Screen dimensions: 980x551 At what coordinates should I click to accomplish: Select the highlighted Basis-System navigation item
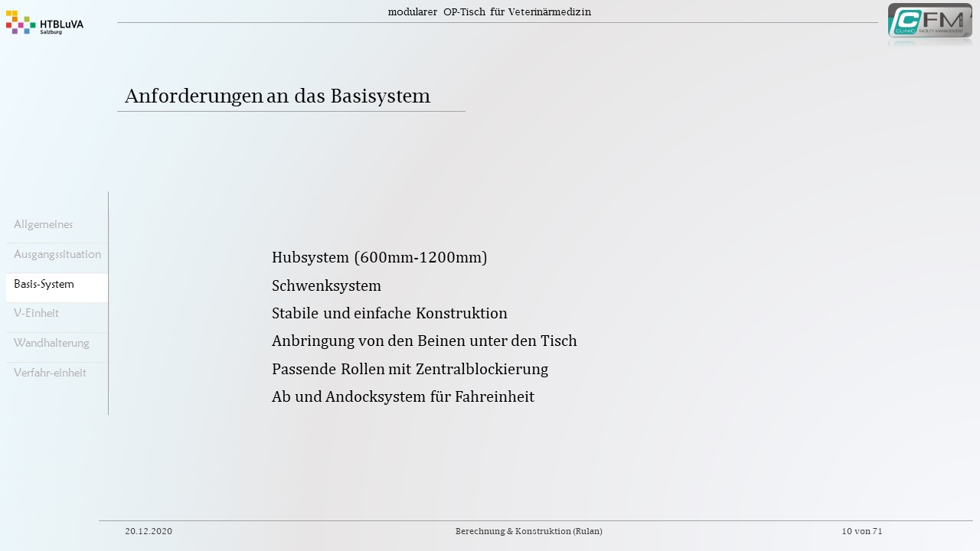pyautogui.click(x=44, y=284)
